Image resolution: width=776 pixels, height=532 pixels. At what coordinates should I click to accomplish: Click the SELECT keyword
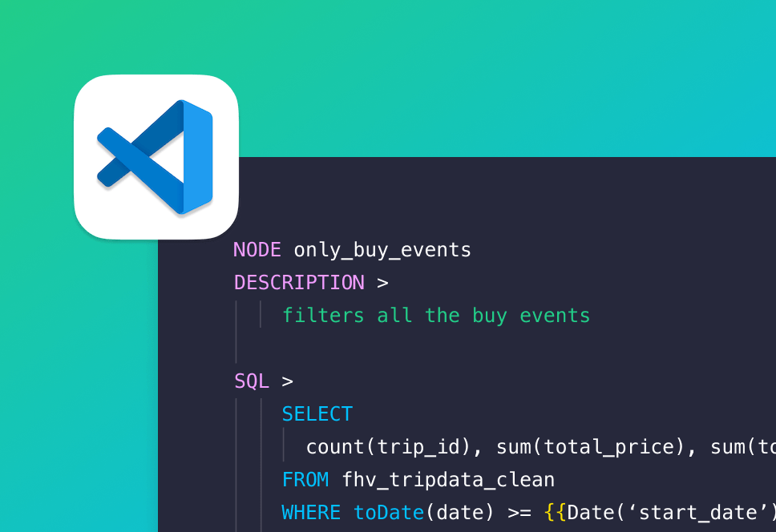(317, 414)
